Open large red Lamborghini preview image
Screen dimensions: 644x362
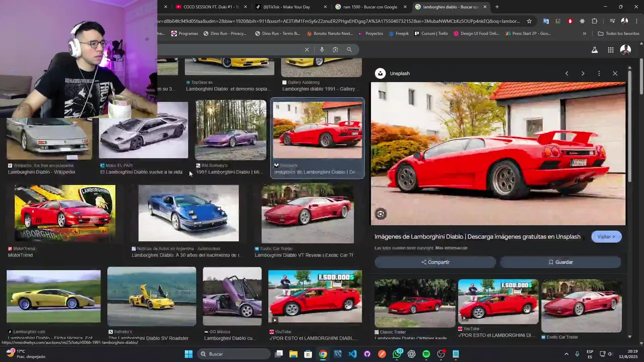tap(498, 154)
